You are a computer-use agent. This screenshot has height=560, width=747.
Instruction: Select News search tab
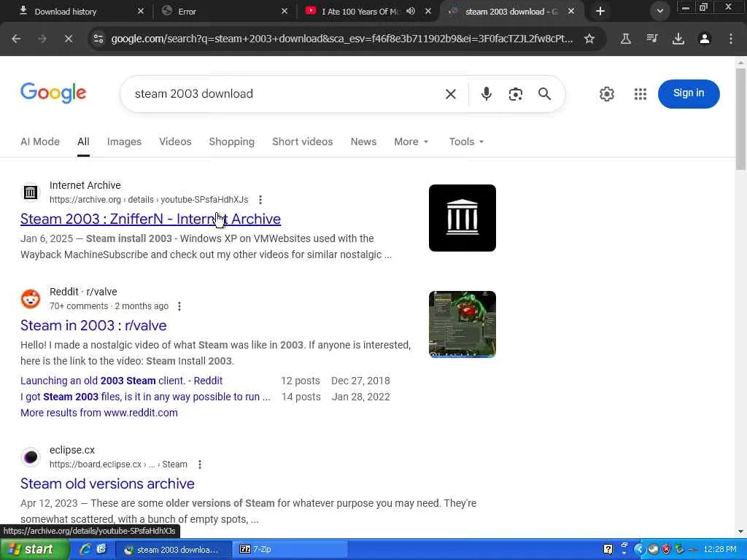pyautogui.click(x=363, y=142)
